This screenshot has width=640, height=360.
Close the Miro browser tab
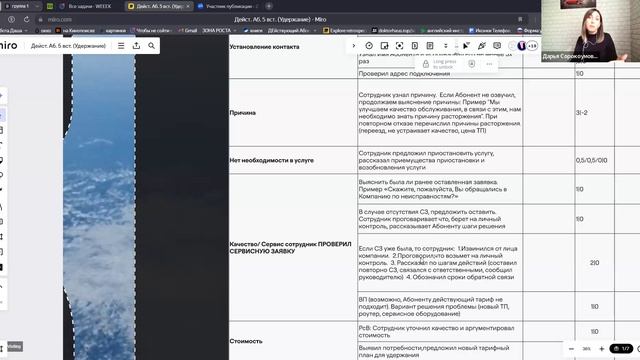click(x=188, y=6)
